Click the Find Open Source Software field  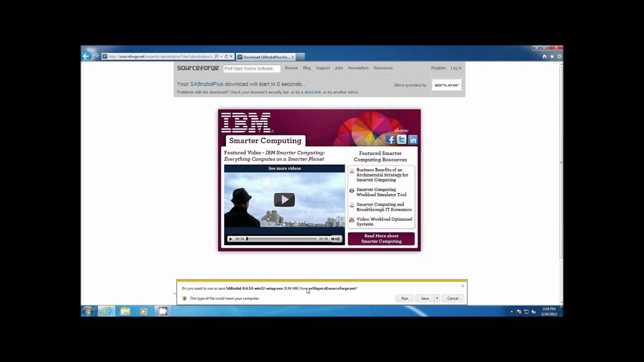252,68
